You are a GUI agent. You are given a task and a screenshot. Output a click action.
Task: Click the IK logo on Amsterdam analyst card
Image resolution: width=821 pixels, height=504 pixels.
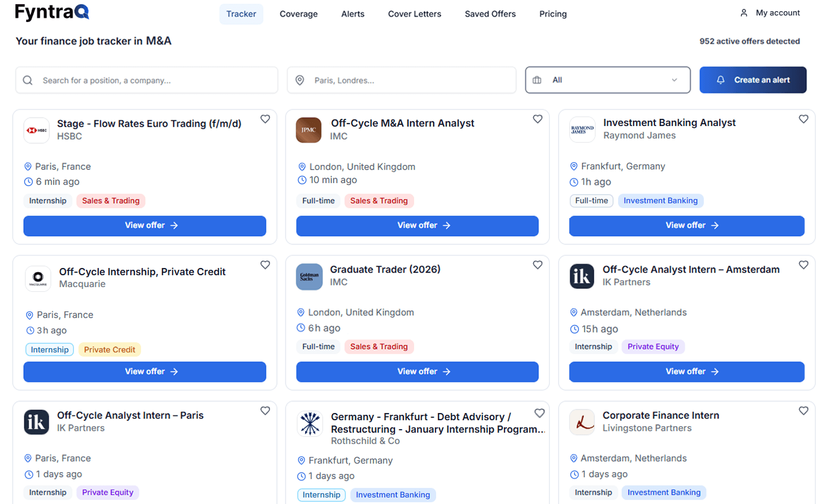582,276
